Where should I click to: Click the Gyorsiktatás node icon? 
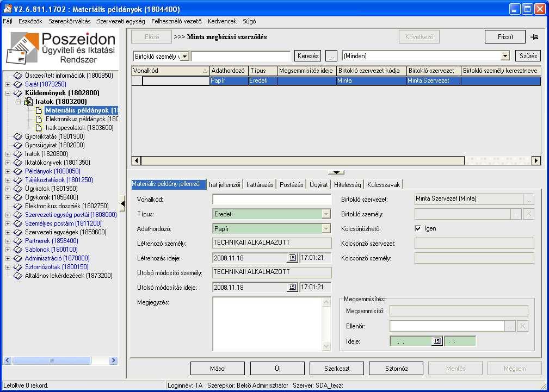click(18, 136)
